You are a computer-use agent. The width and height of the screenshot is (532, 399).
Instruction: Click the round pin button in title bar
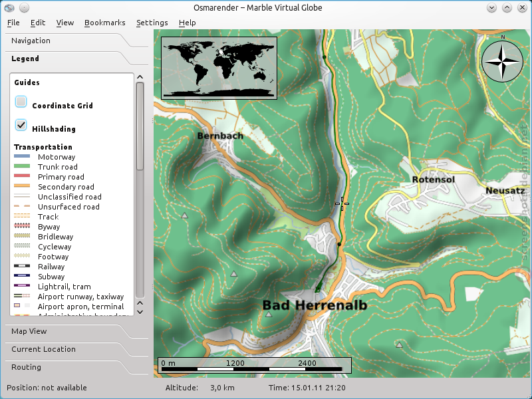click(24, 7)
